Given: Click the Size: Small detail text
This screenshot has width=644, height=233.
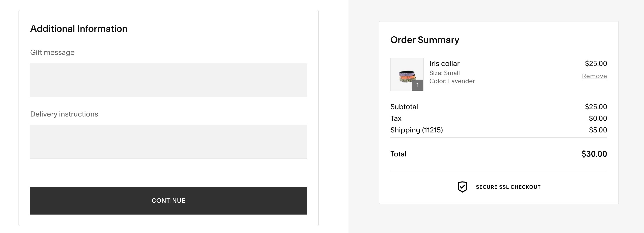Looking at the screenshot, I should 445,73.
